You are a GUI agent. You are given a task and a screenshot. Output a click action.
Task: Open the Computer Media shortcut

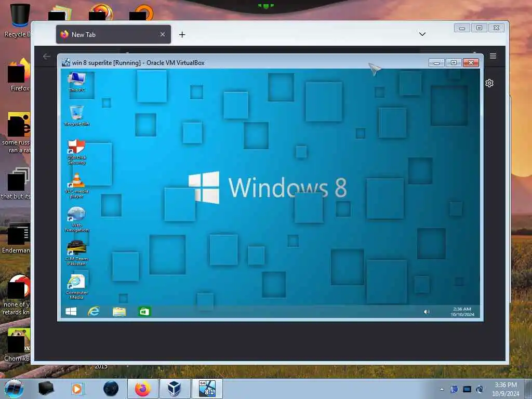click(77, 287)
